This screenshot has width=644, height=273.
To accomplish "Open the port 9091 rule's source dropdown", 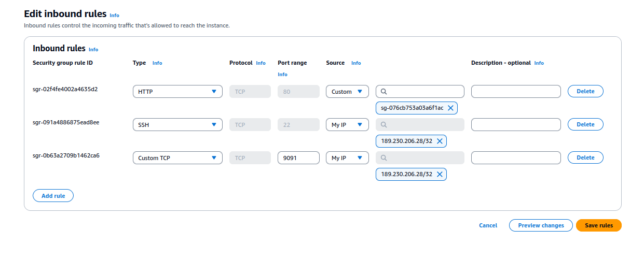I will click(347, 158).
